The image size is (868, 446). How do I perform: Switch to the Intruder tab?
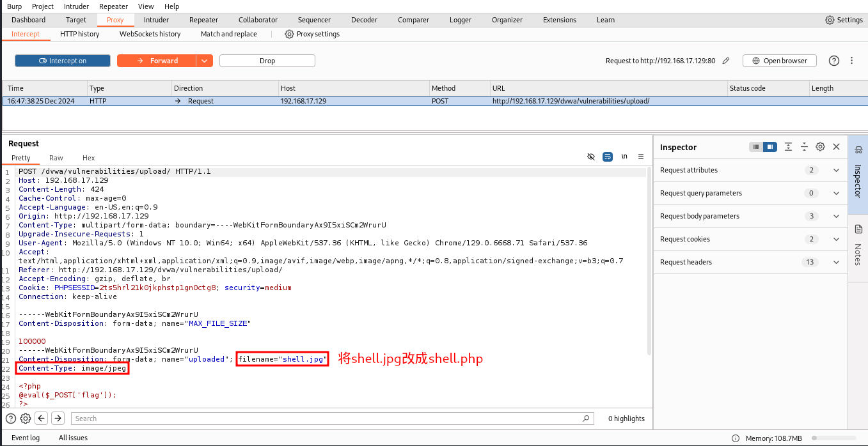coord(156,20)
